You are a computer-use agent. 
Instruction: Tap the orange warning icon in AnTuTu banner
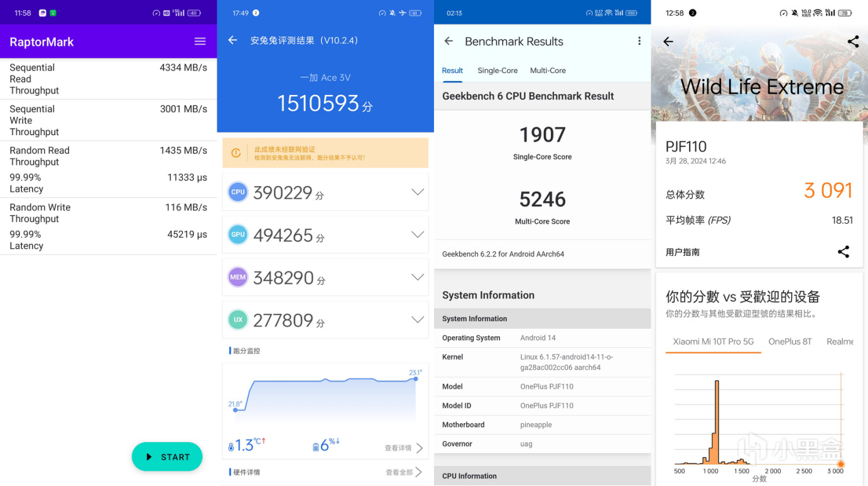[x=236, y=153]
